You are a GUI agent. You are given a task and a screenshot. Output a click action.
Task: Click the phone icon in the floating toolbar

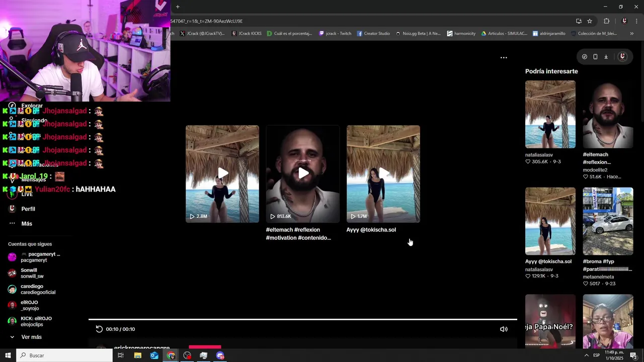coord(595,57)
